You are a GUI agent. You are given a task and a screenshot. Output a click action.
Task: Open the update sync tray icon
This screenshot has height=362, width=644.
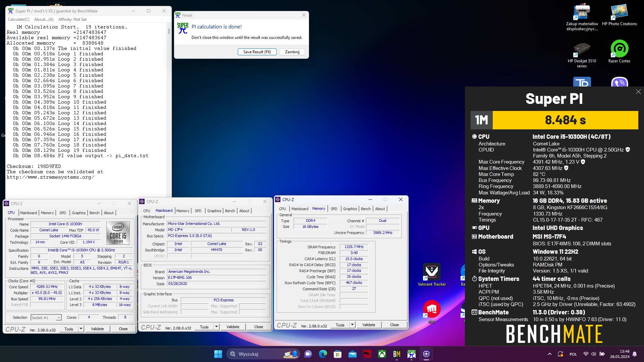pos(560,354)
